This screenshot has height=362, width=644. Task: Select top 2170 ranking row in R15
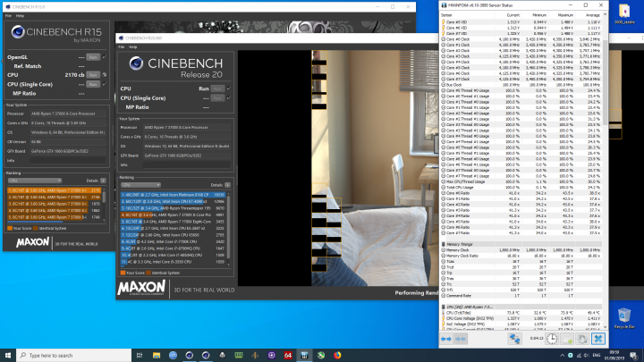(x=55, y=190)
